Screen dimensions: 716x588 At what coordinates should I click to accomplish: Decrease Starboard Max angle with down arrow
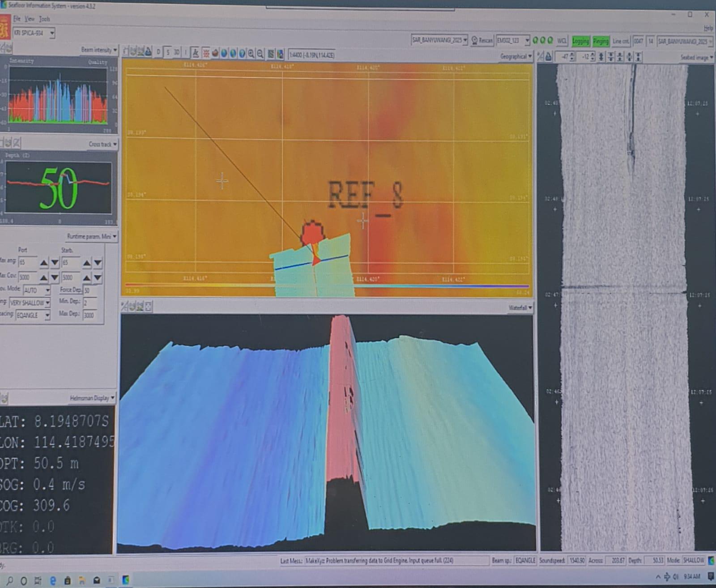98,263
